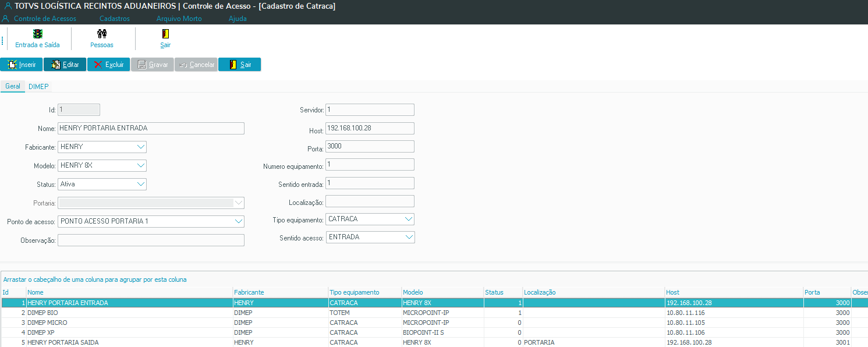Click the top toolbar Sair door icon
Viewport: 868px width, 347px height.
(x=165, y=34)
